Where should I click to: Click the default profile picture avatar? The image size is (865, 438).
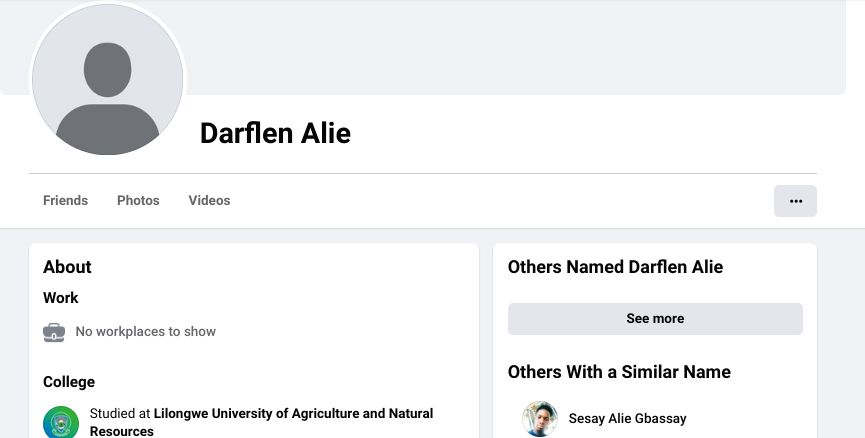[108, 79]
